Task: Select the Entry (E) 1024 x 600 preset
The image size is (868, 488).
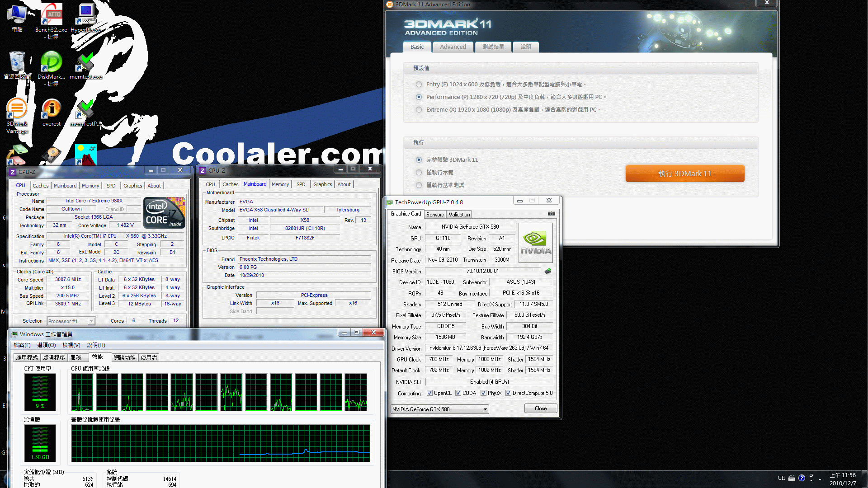Action: coord(419,84)
